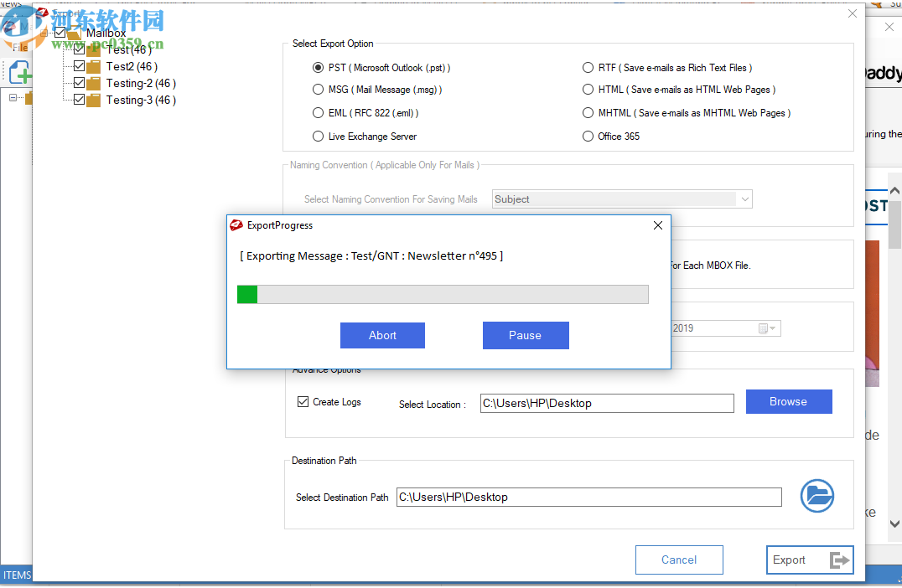Toggle the Create Logs checkbox

pyautogui.click(x=303, y=401)
